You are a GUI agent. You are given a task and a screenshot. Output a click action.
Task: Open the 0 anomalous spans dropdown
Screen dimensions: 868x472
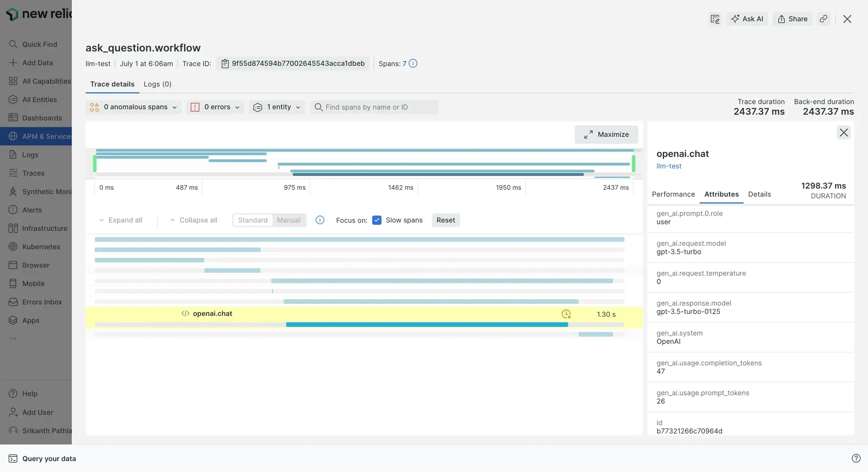[133, 107]
